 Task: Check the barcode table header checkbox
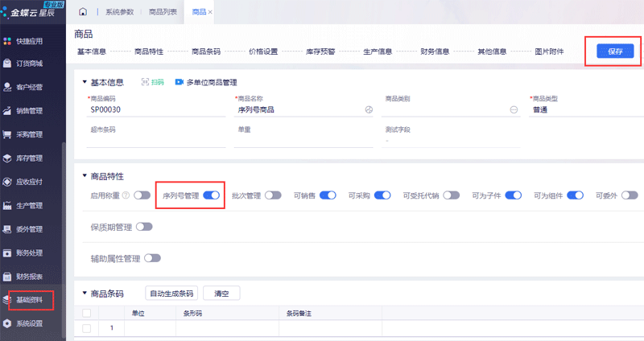click(x=87, y=313)
